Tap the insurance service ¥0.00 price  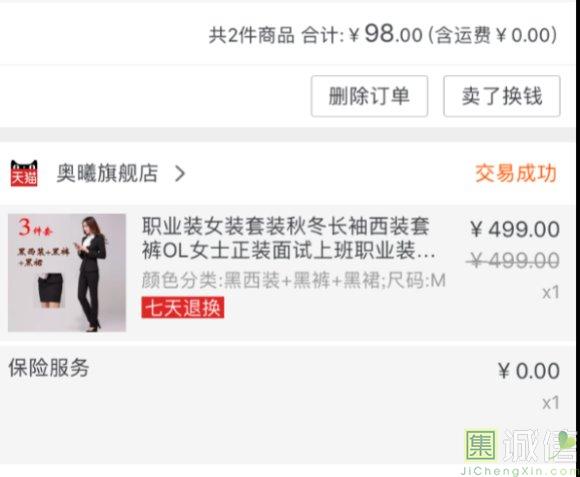(x=529, y=371)
